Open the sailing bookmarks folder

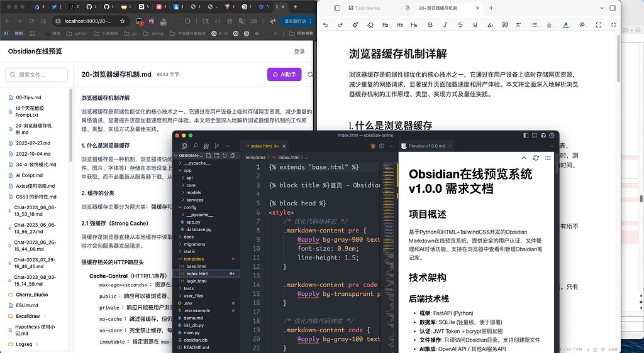(153, 34)
